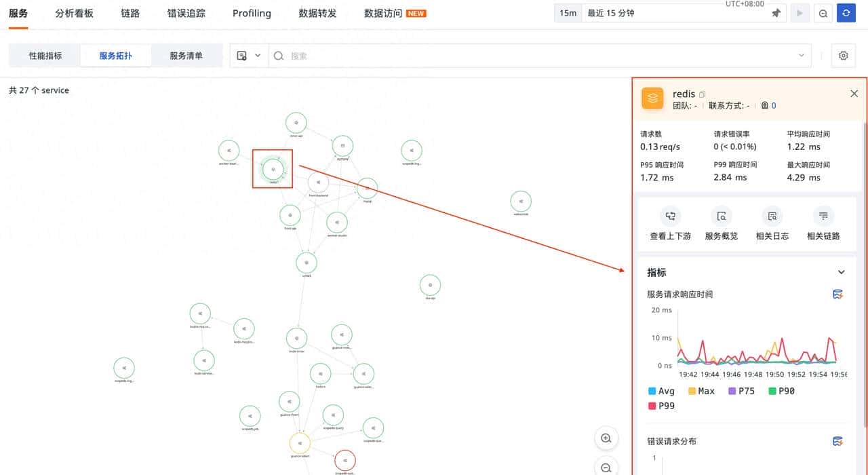Toggle the Avg legend series
Viewport: 868px width, 475px height.
[662, 391]
